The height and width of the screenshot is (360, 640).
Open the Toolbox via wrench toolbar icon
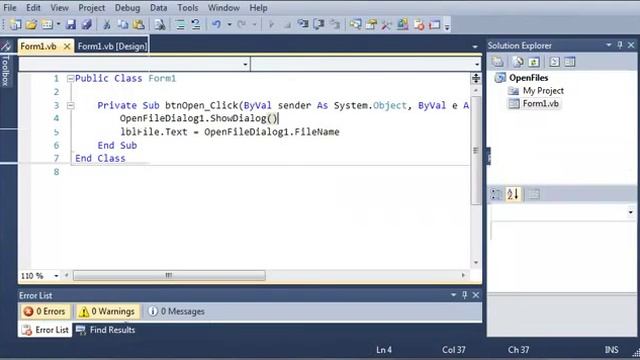point(387,24)
